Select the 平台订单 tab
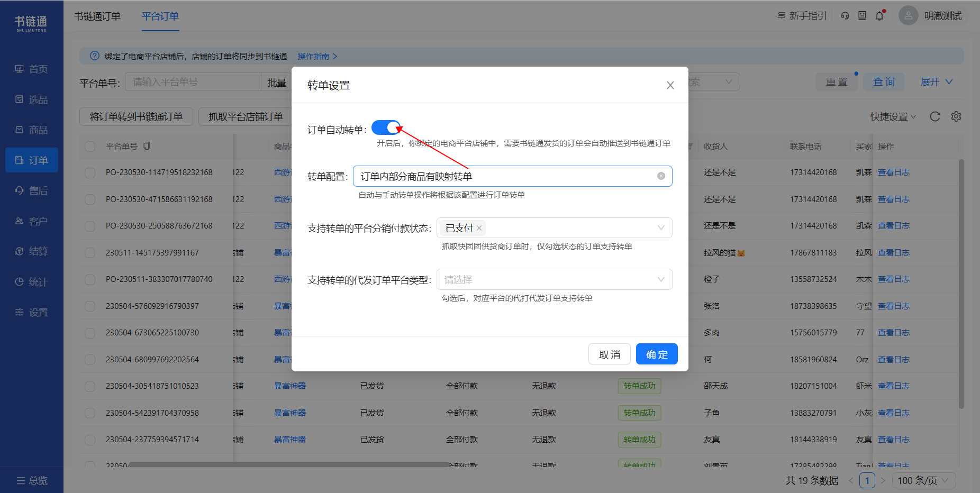Screen dimensions: 980x493 160,16
